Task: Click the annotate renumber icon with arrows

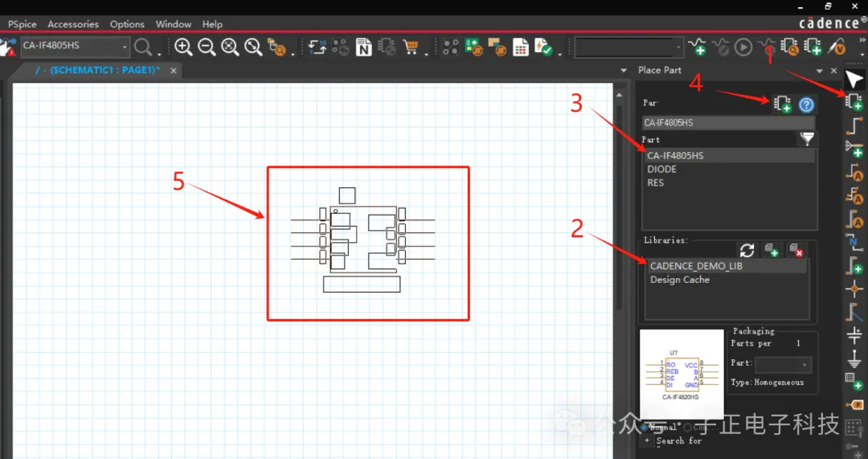Action: click(x=317, y=47)
